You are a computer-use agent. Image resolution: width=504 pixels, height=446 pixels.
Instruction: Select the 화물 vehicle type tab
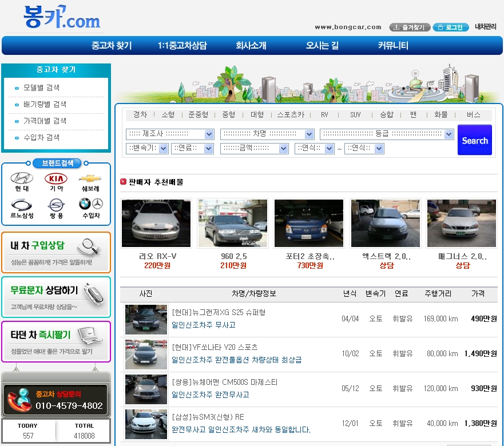point(440,115)
